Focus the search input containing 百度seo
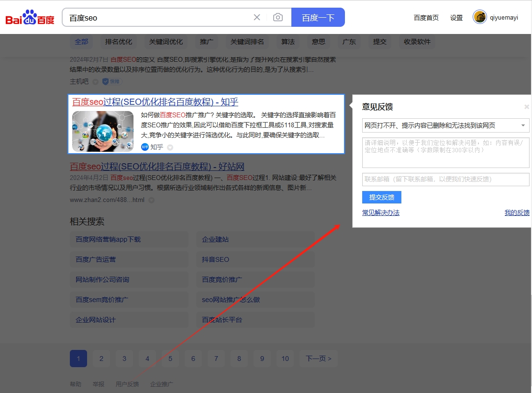The width and height of the screenshot is (532, 393). point(159,18)
